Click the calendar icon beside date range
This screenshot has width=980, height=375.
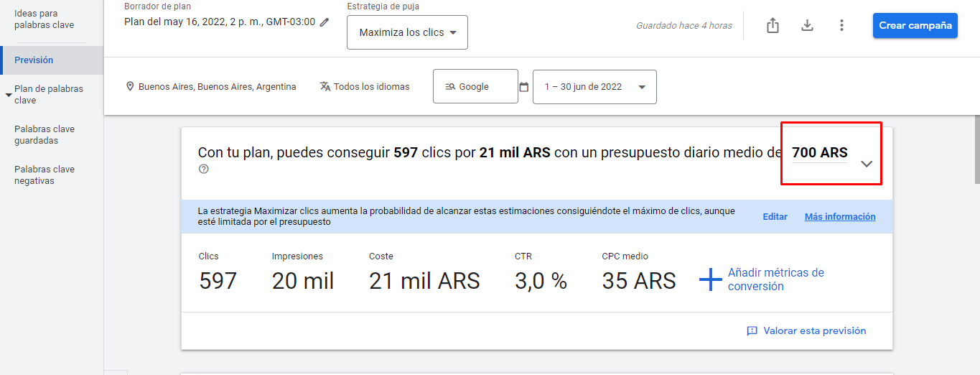click(524, 87)
